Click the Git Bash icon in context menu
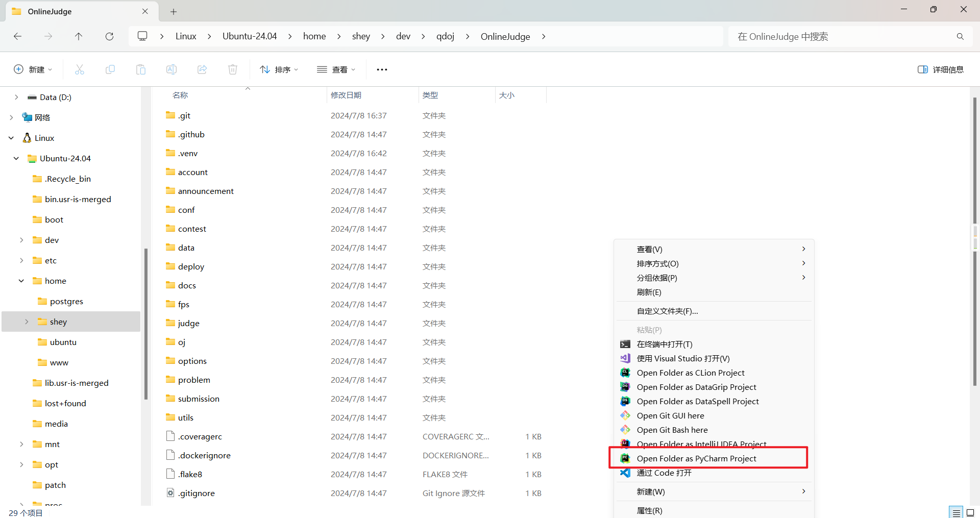 coord(625,430)
